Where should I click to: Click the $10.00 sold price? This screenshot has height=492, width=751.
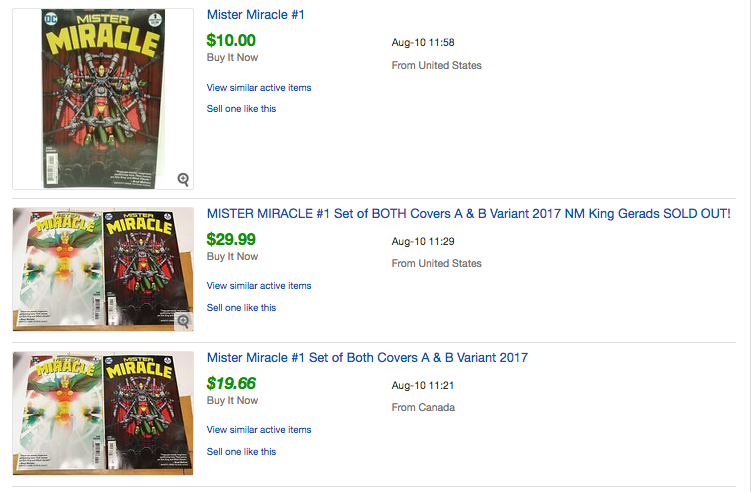point(231,41)
